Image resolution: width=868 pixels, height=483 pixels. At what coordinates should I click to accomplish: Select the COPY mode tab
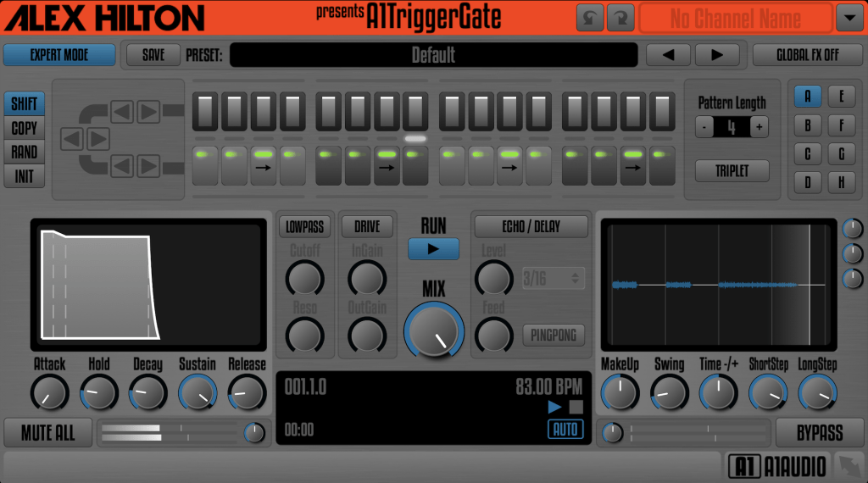point(24,129)
